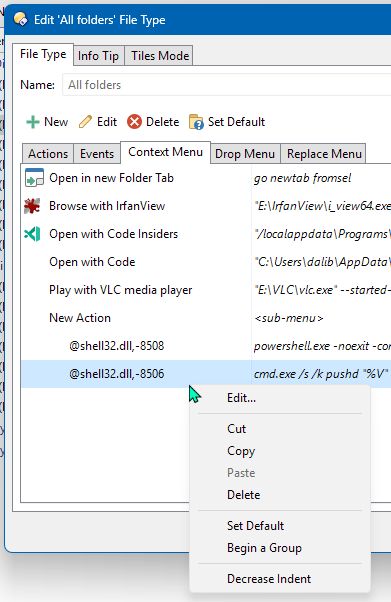Click the E:\VLC\vlc.exe command text
Screen dimensions: 391x602
[x=322, y=290]
